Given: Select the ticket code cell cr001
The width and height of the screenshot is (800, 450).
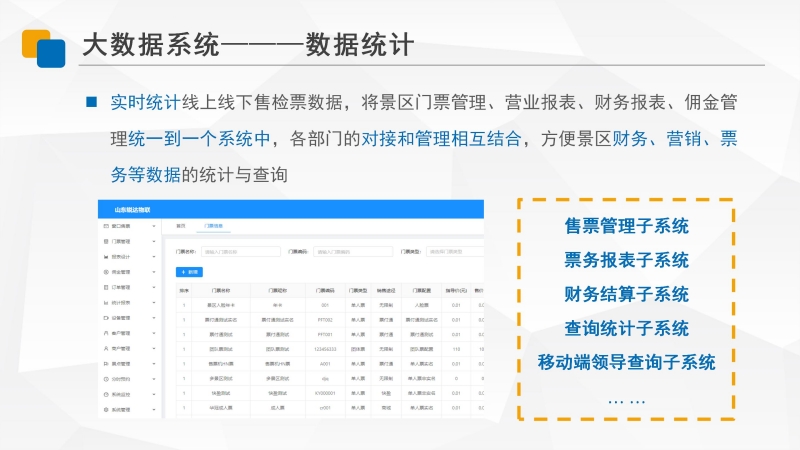Looking at the screenshot, I should tap(325, 408).
